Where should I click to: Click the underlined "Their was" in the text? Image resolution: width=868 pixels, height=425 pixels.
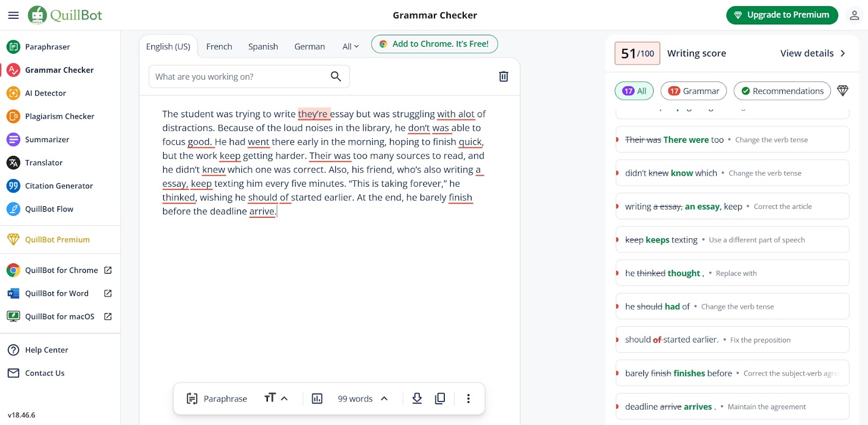tap(330, 156)
